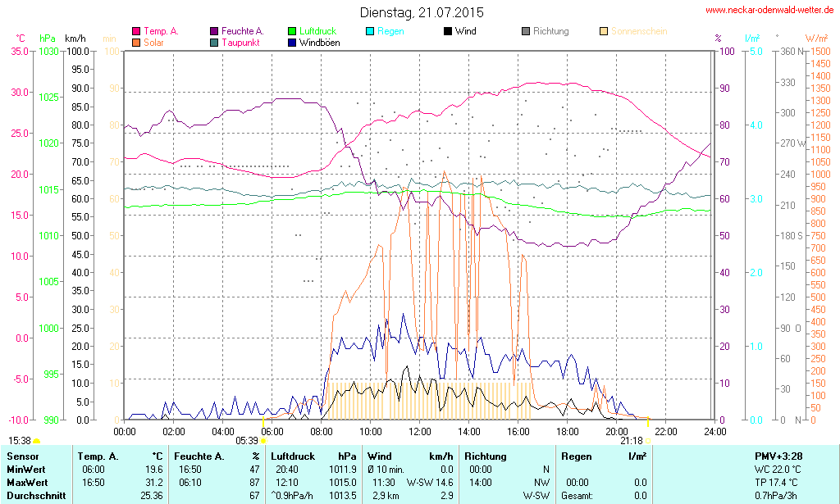Click the MaxWert row label

click(27, 483)
